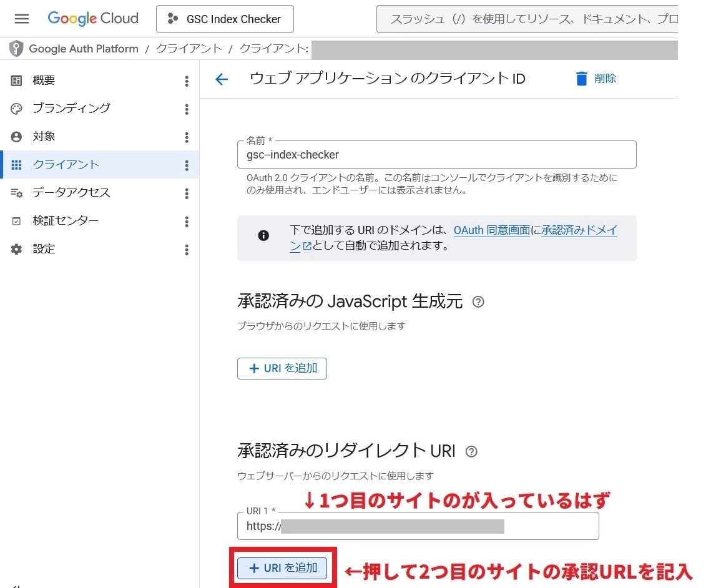
Task: Click the クライアント grid icon
Action: click(16, 165)
